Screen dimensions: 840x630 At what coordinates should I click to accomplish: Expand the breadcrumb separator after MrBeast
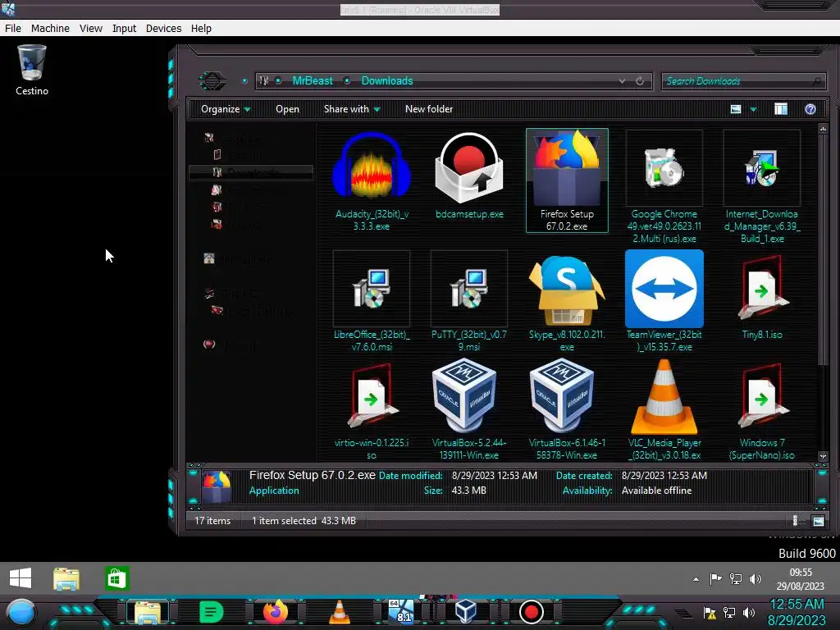347,81
